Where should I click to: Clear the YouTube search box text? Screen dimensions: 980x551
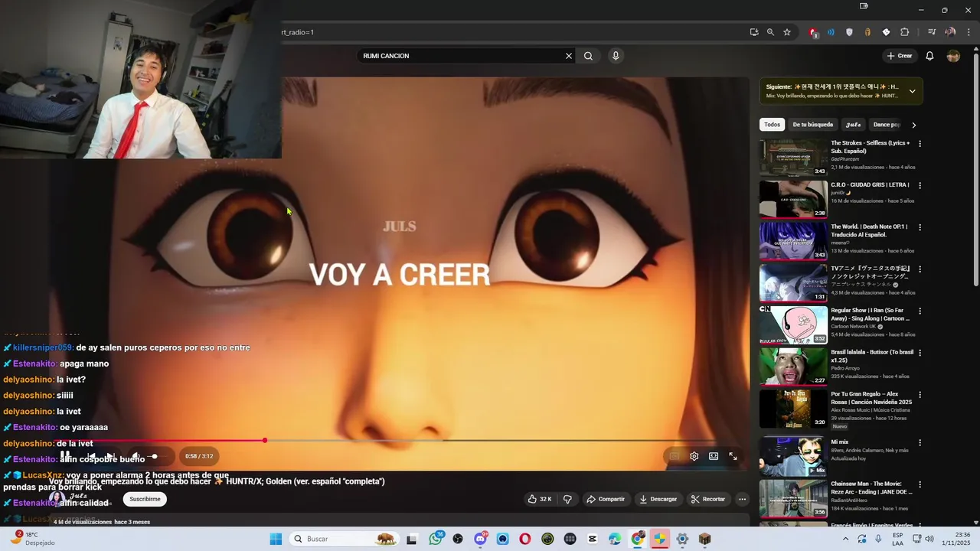coord(569,56)
